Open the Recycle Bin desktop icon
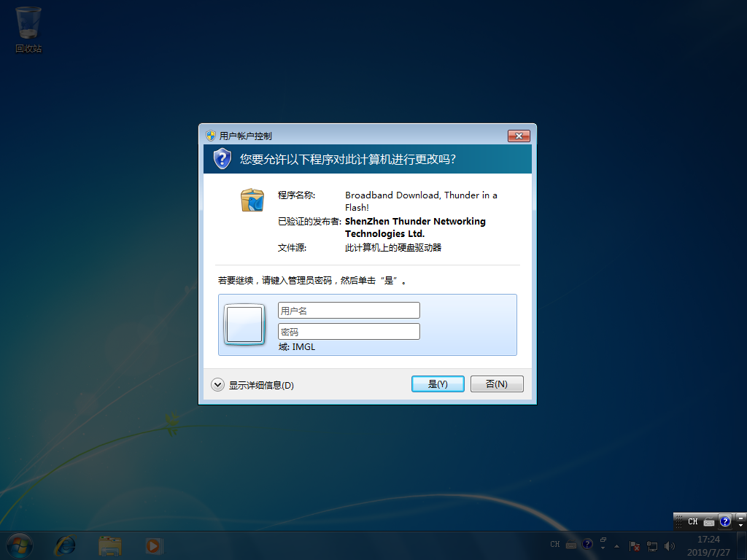The height and width of the screenshot is (560, 747). coord(28,29)
